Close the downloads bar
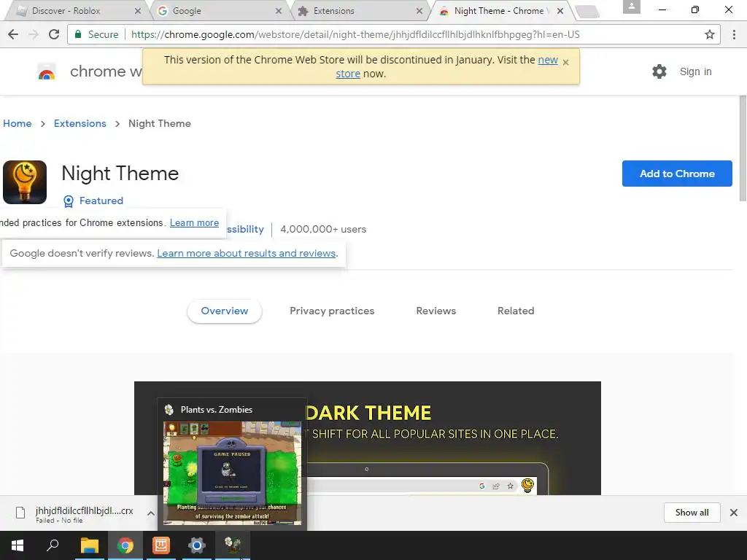Viewport: 747px width, 560px height. pos(734,513)
